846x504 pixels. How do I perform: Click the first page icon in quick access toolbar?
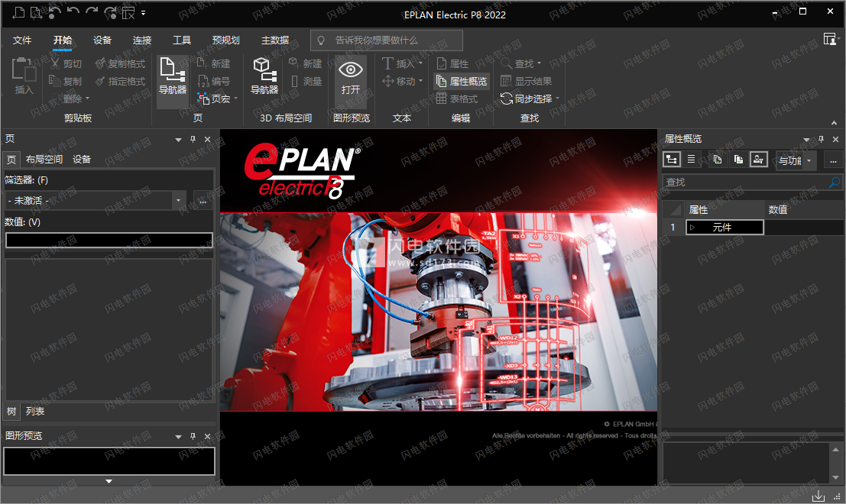coord(18,12)
